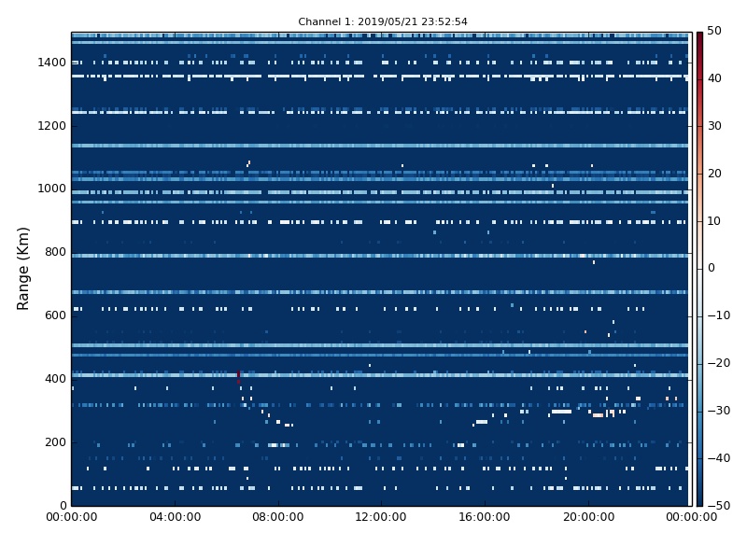Click the x-axis tick label 20:00:00
The image size is (747, 560).
pos(588,517)
